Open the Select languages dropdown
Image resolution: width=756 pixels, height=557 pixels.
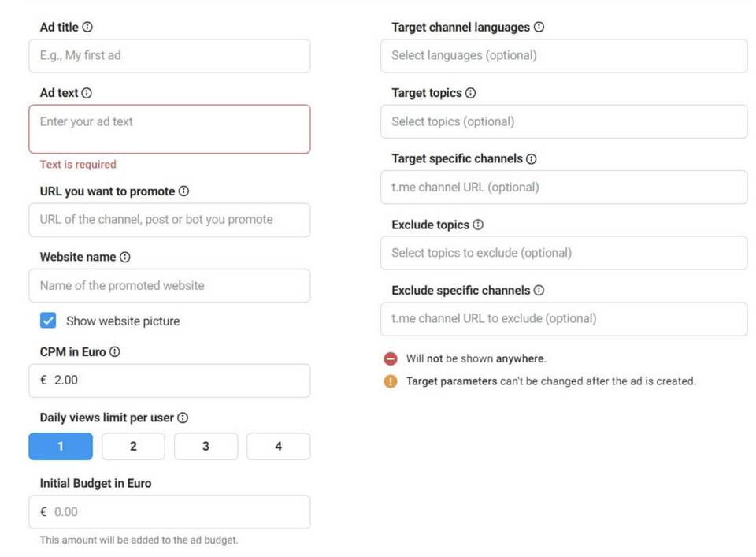point(563,56)
